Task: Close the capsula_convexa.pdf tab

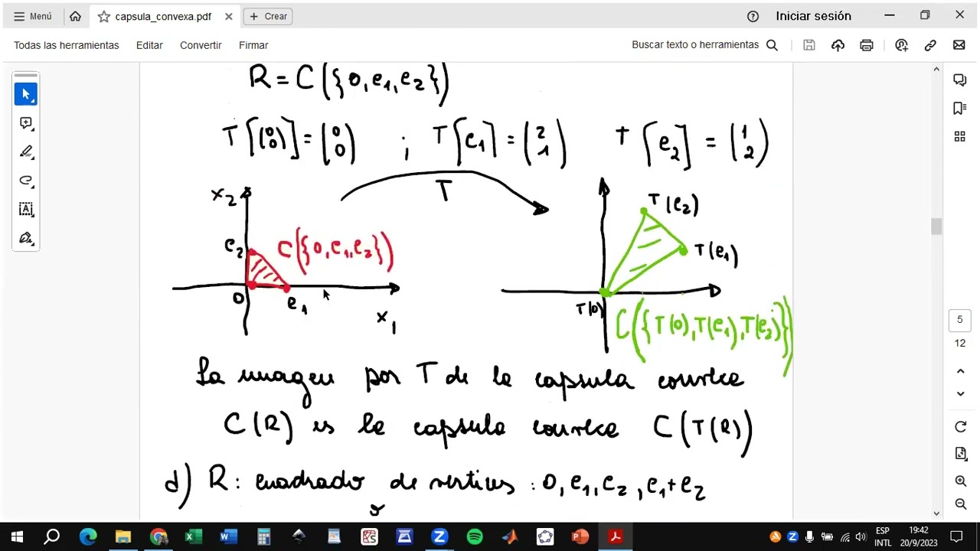Action: point(229,16)
